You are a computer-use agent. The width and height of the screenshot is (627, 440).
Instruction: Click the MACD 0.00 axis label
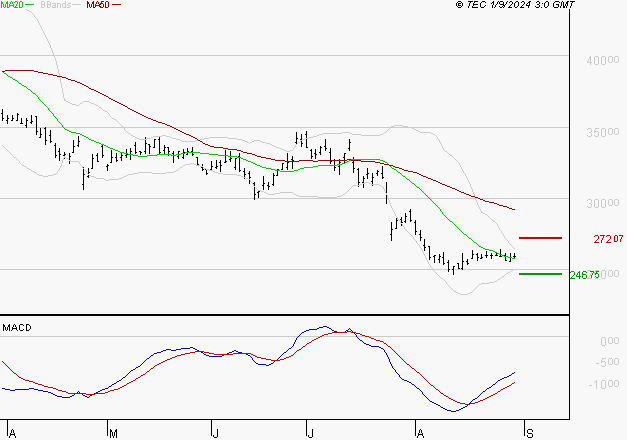click(609, 341)
